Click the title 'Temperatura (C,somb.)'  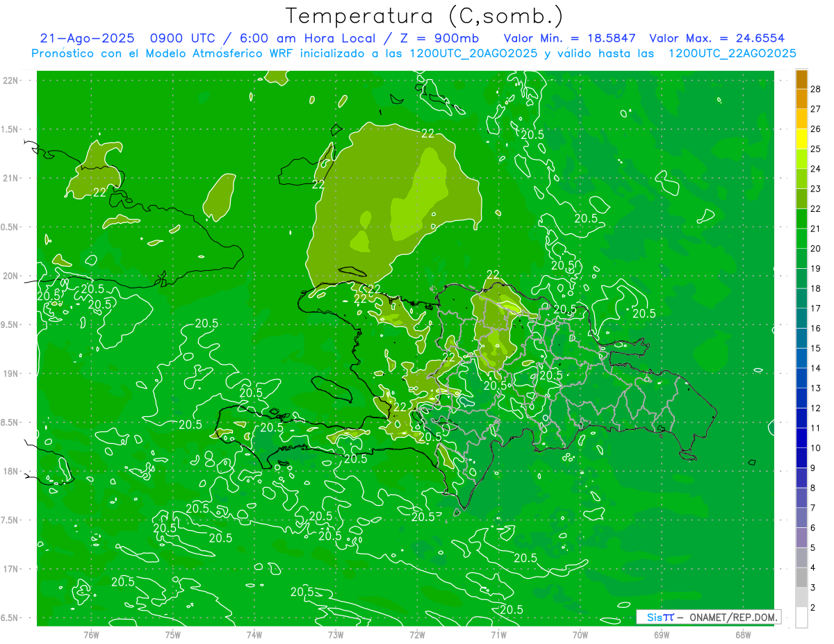point(425,17)
